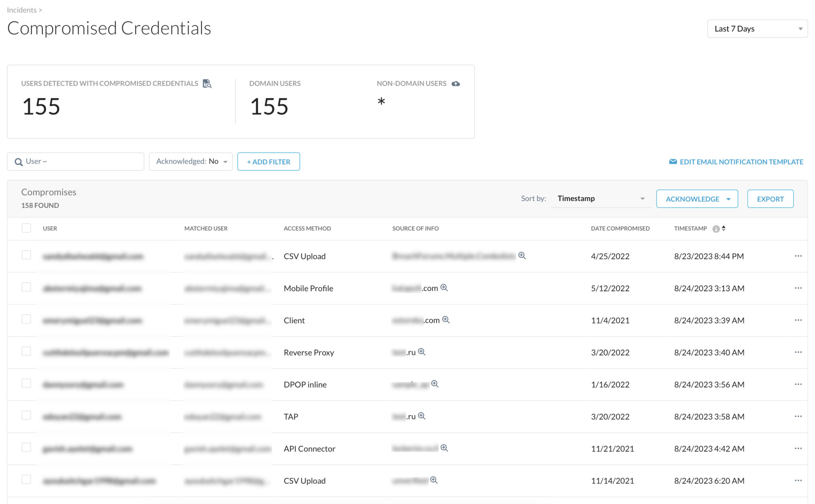Tick the checkbox on the TAP access method row
The image size is (815, 504).
(26, 416)
